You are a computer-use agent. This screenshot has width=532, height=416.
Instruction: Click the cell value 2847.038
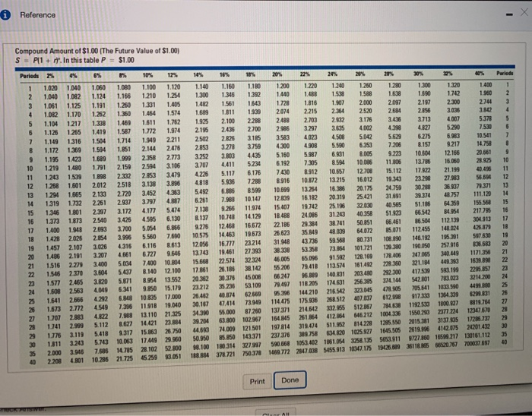[307, 351]
